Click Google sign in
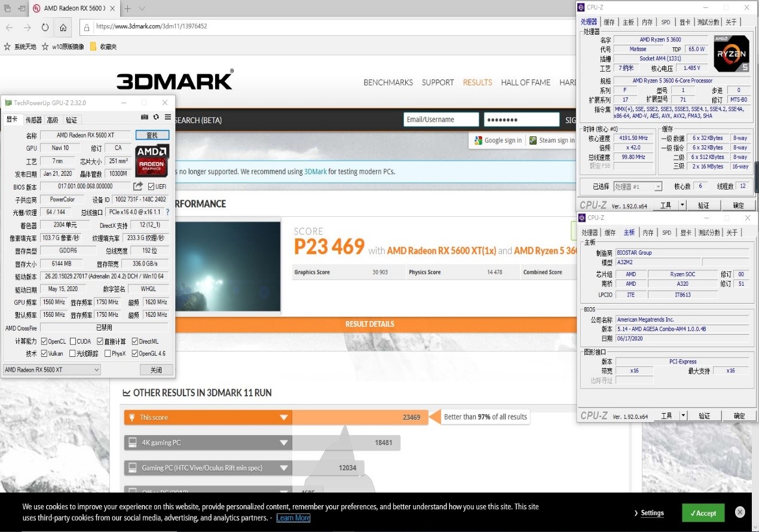This screenshot has width=759, height=532. tap(498, 140)
